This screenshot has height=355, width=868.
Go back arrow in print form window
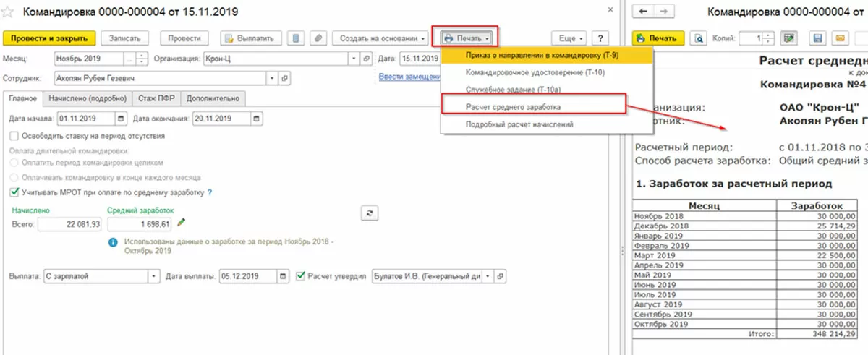tap(644, 12)
